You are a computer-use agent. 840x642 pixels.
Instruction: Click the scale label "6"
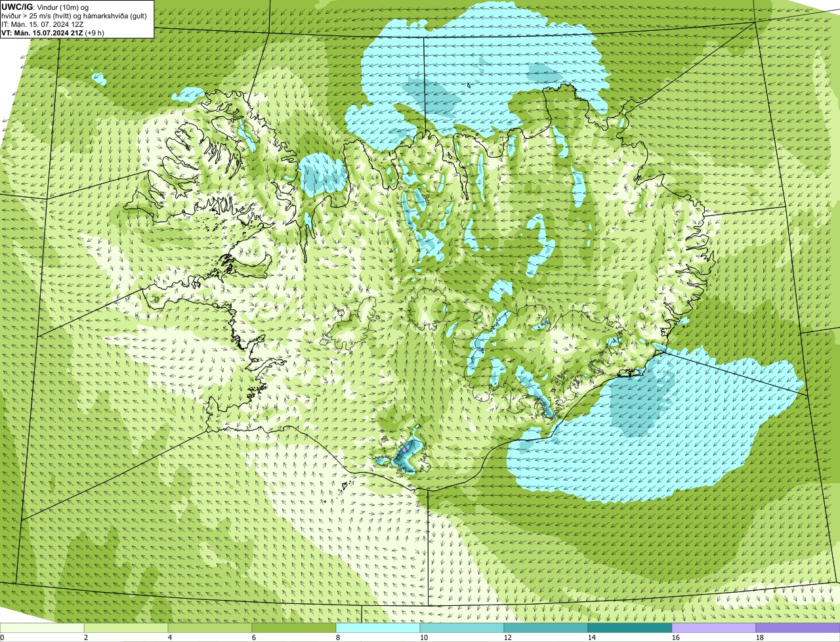254,637
